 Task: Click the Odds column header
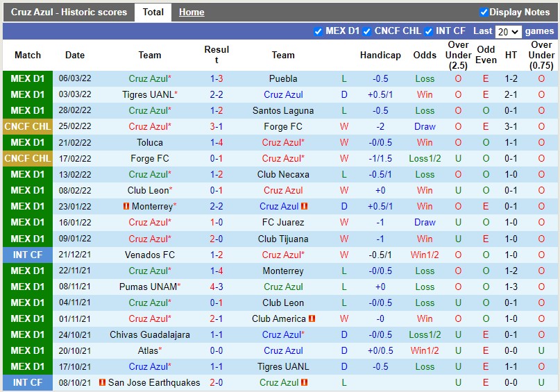[x=425, y=55]
